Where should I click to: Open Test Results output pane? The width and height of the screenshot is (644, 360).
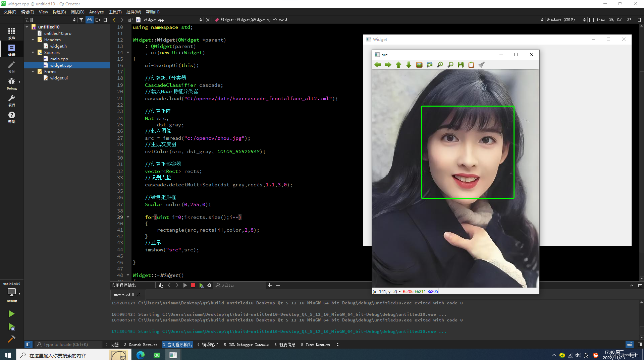point(316,345)
